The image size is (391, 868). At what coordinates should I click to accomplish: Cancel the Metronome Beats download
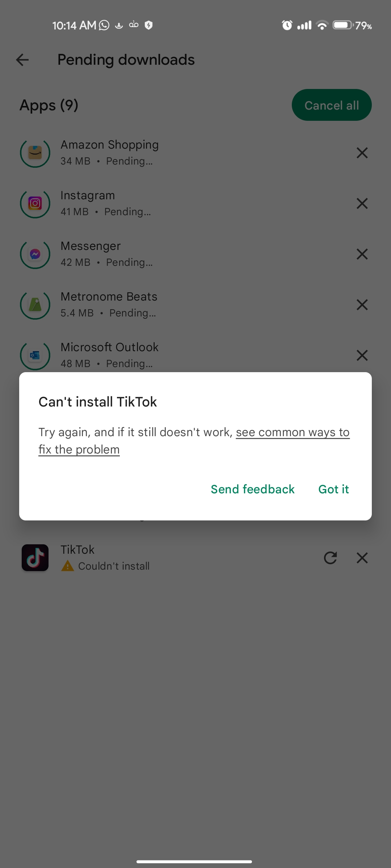point(362,305)
